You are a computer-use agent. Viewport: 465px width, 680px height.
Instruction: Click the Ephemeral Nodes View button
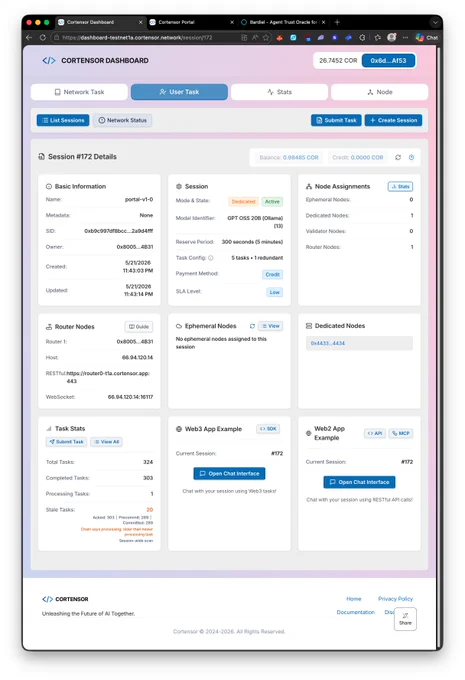click(x=271, y=326)
